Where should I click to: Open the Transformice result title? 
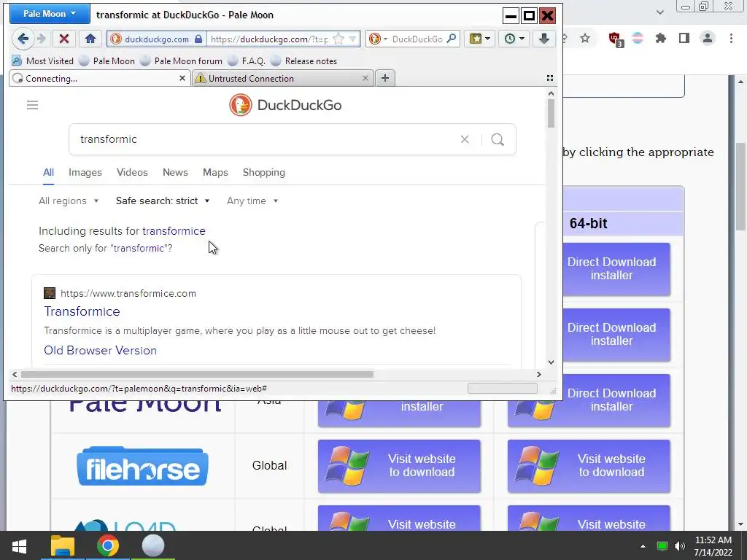82,311
